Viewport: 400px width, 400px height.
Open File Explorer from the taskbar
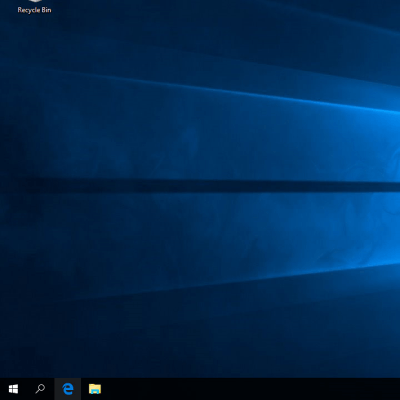coord(95,389)
